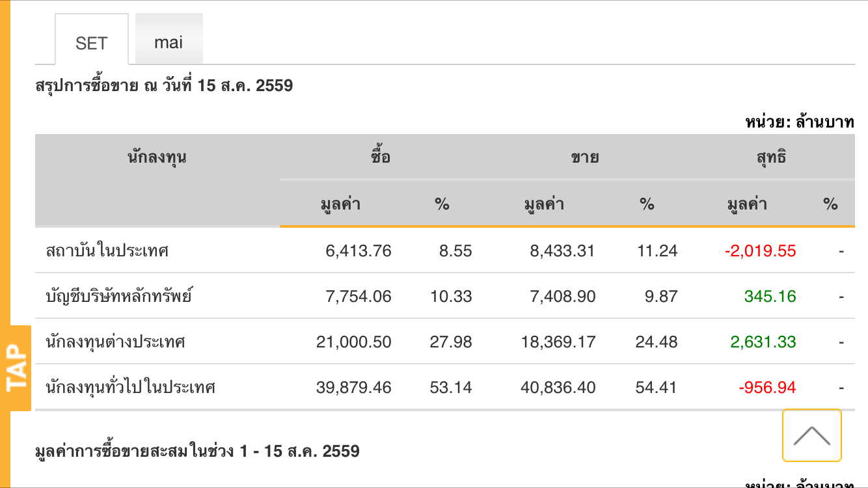This screenshot has width=868, height=488.
Task: Switch to the SET tab
Action: 91,43
